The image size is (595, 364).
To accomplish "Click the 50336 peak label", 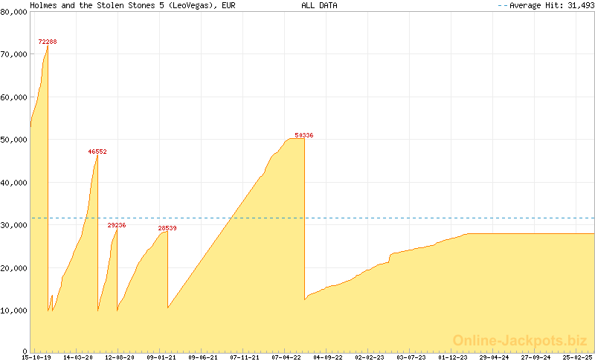I will 304,135.
